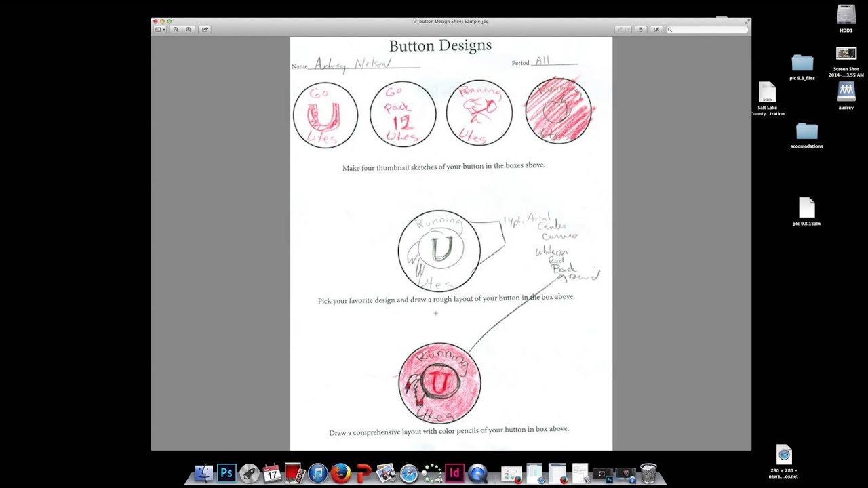Open Calendar showing 17 in dock
Viewport: 868px width, 488px height.
click(272, 473)
